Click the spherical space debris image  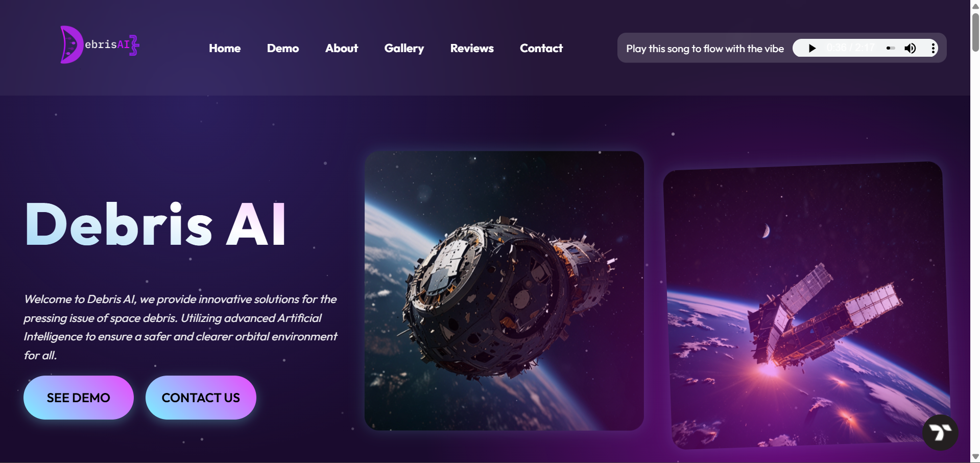click(x=504, y=290)
